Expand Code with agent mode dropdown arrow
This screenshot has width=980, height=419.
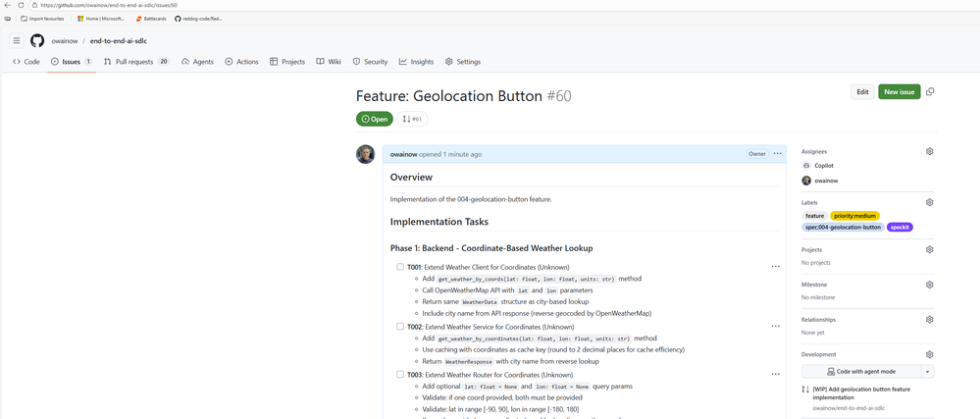click(927, 372)
